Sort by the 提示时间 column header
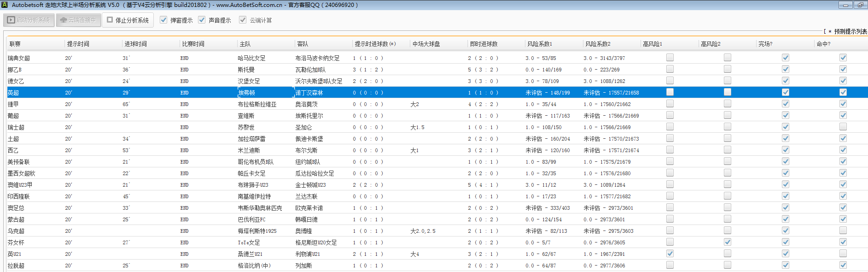 coord(78,44)
